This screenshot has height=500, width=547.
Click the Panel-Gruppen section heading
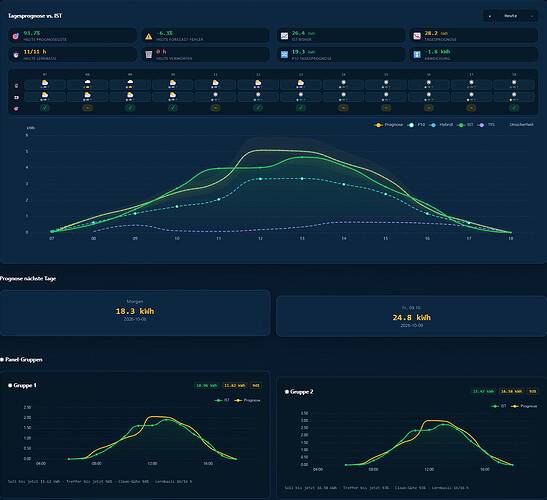pyautogui.click(x=21, y=359)
